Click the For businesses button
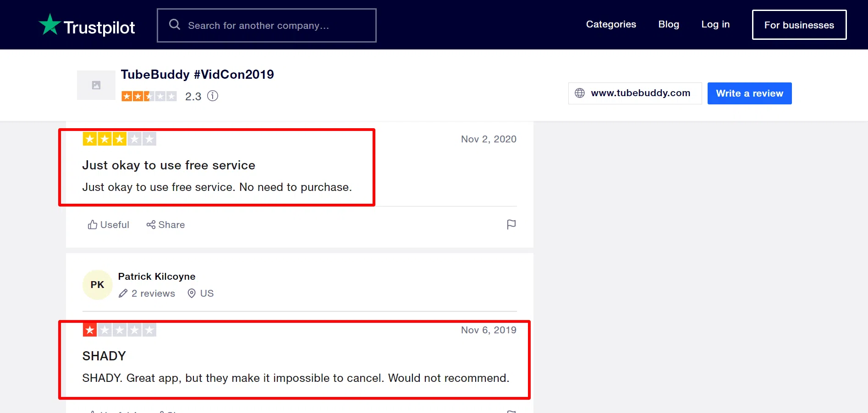 point(799,25)
